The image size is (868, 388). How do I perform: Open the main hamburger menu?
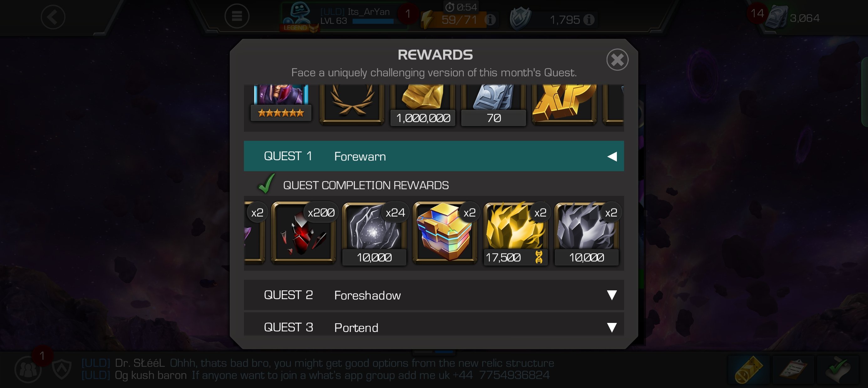pyautogui.click(x=237, y=16)
